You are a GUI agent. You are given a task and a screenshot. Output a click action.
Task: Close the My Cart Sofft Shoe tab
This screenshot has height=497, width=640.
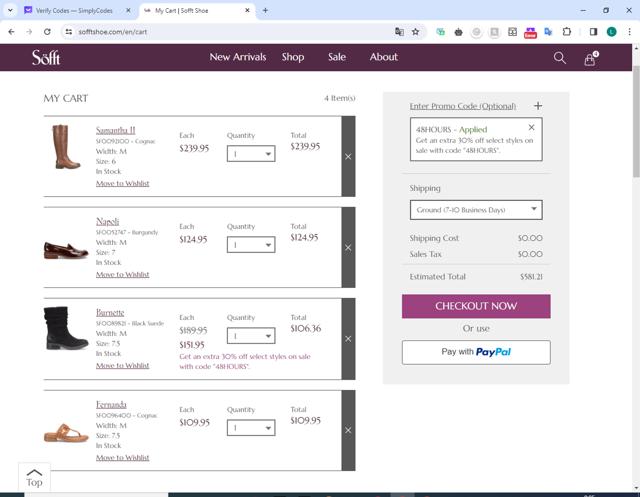point(247,10)
